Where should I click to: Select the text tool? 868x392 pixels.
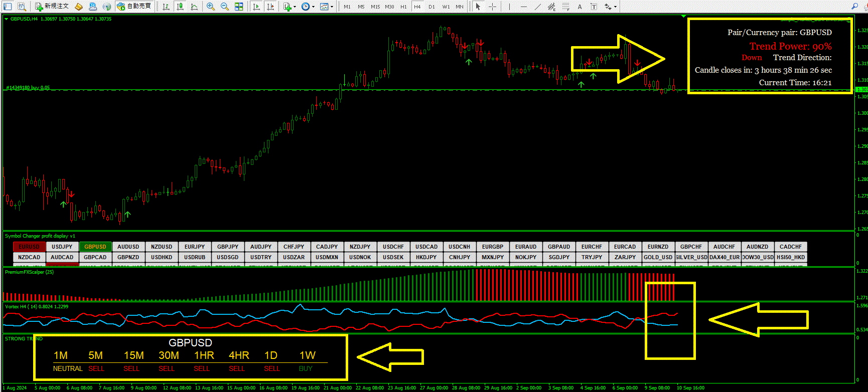pyautogui.click(x=580, y=7)
